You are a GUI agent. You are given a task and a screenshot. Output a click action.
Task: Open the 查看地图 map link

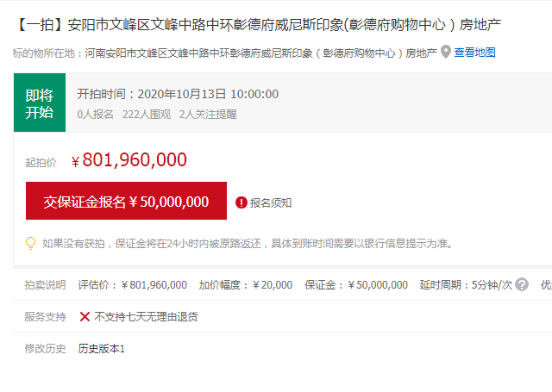(474, 53)
